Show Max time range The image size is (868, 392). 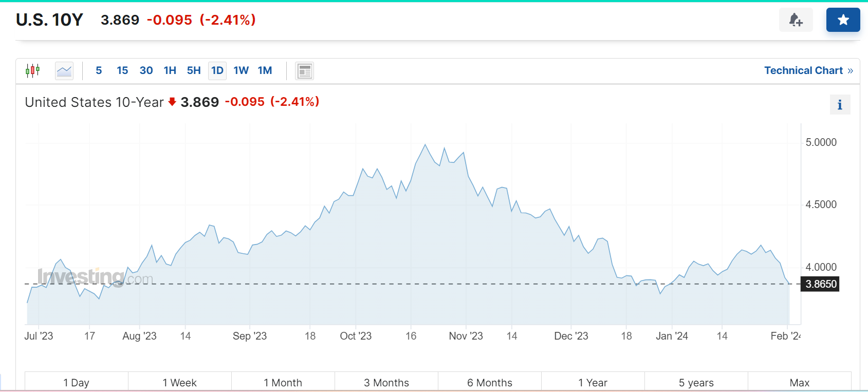pyautogui.click(x=799, y=382)
